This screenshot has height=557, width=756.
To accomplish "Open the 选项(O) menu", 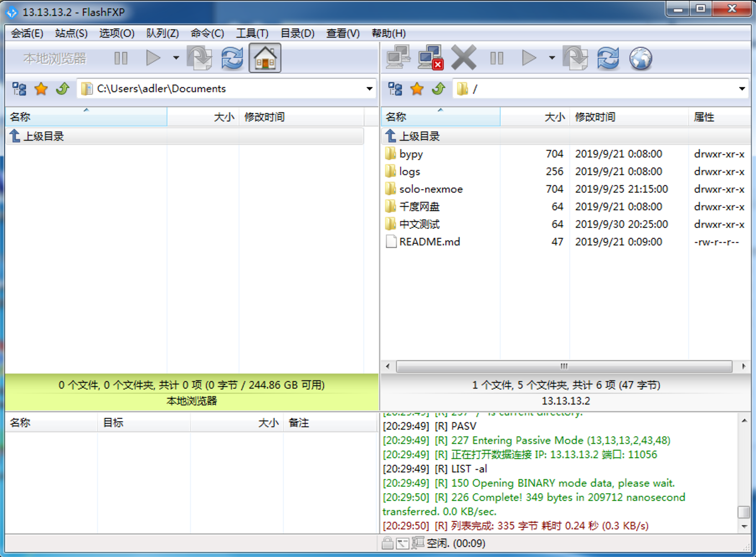I will click(x=117, y=33).
